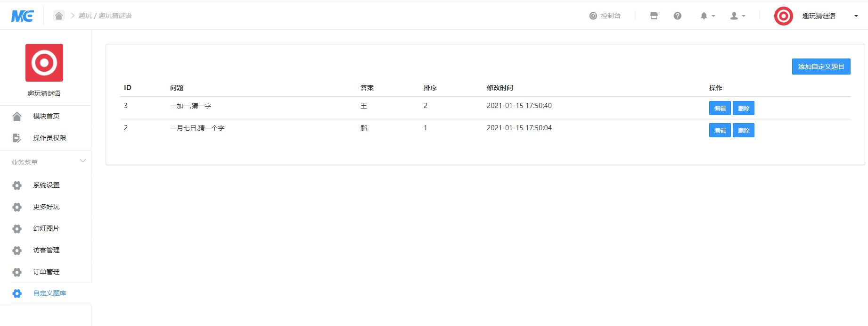Edit the question with ID 3
The width and height of the screenshot is (868, 326).
(x=720, y=108)
